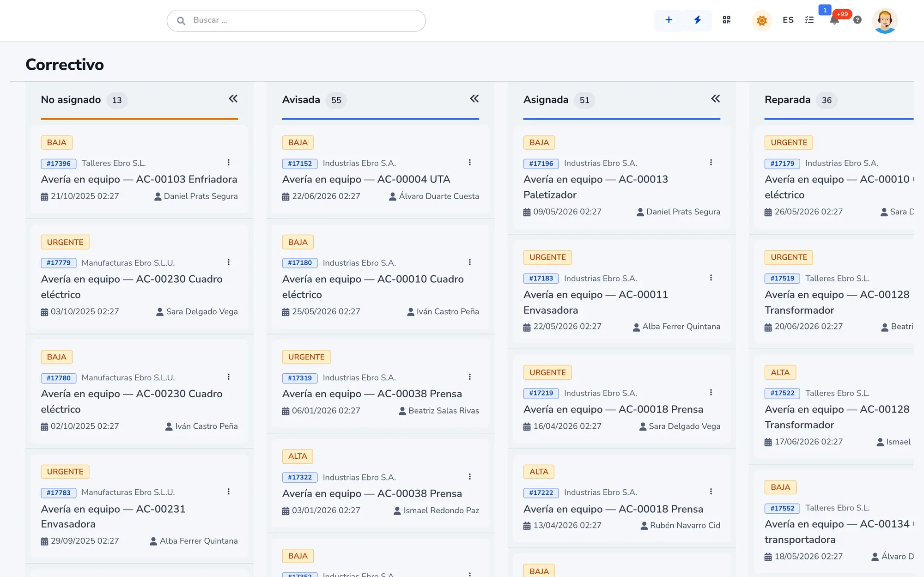Click the ALTA tag on ticket #17522
Viewport: 924px width, 577px height.
click(780, 372)
